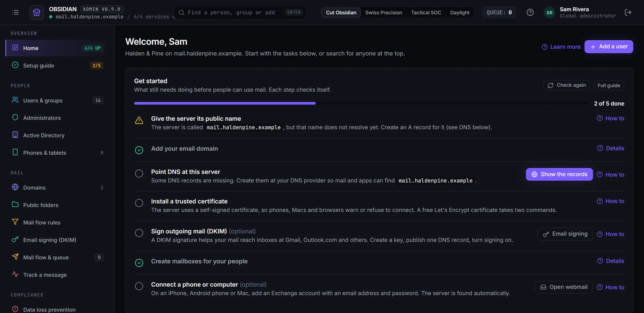Click the Email signing (DKIM) key icon
644x313 pixels.
(x=15, y=240)
